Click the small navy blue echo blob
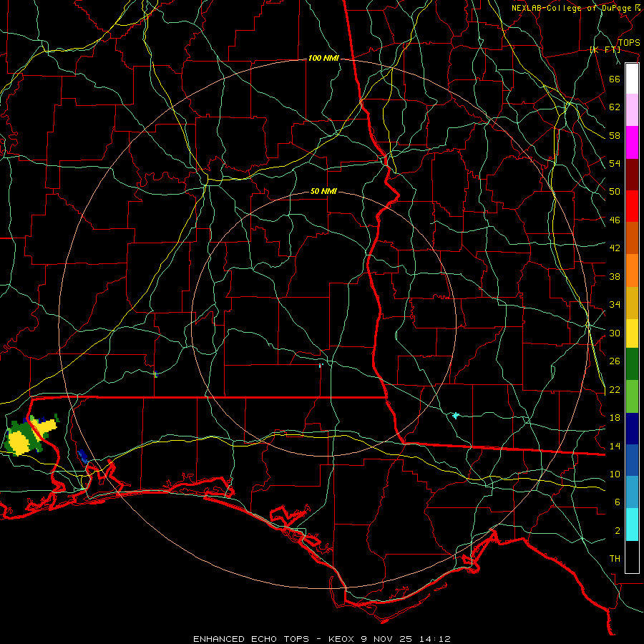Image resolution: width=644 pixels, height=644 pixels. pos(83,456)
